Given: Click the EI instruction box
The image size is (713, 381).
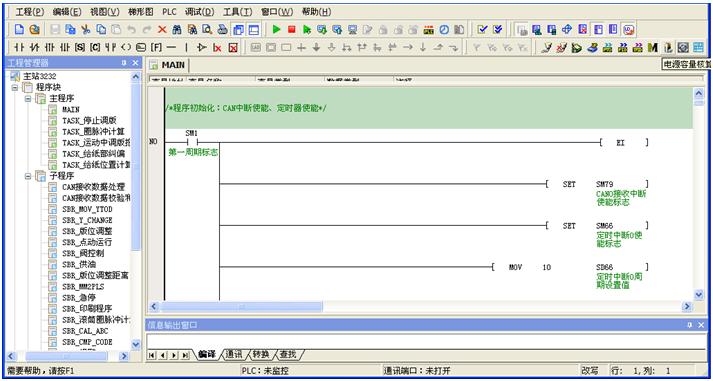Looking at the screenshot, I should point(624,142).
